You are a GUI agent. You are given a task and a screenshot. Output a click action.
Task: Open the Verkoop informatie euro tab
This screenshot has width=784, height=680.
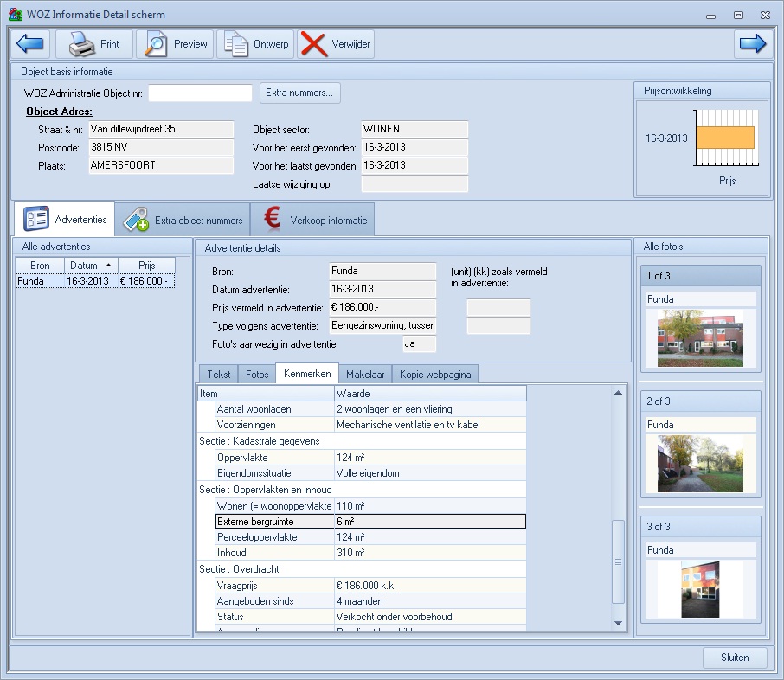coord(314,220)
